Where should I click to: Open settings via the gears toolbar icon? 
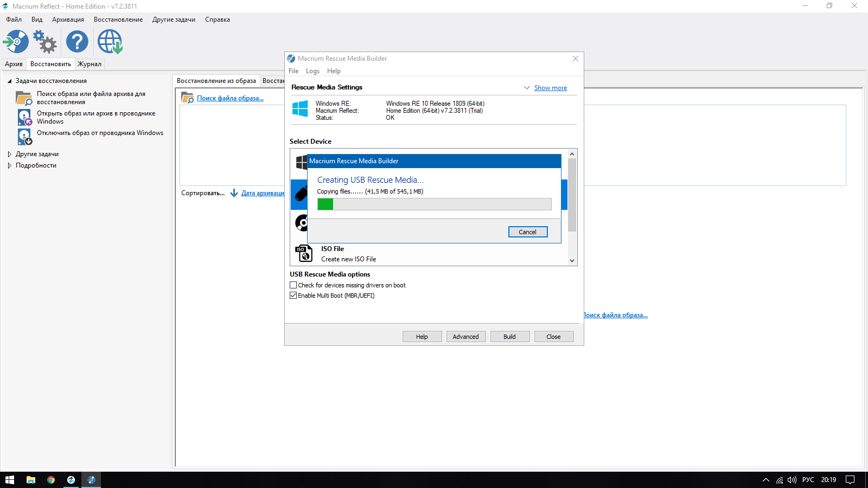pyautogui.click(x=45, y=42)
